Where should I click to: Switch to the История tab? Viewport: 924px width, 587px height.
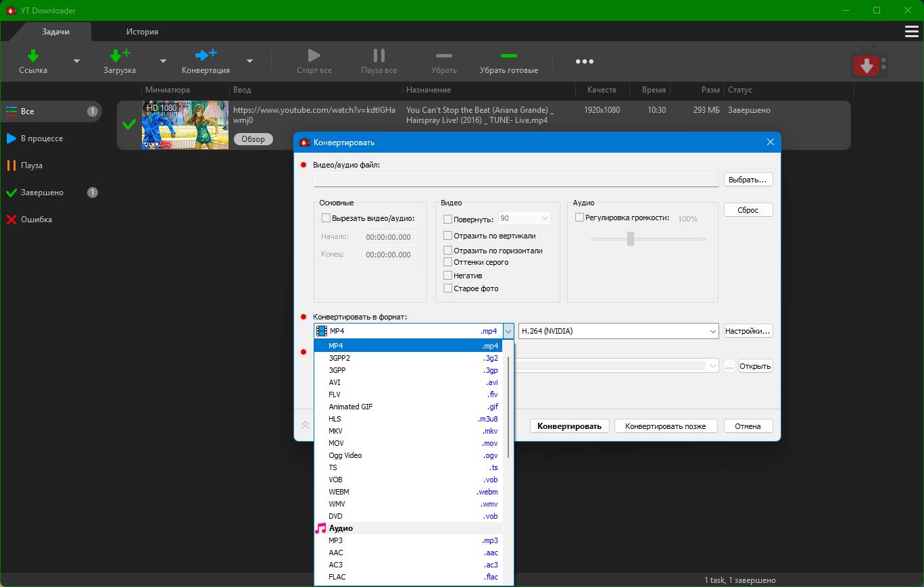[142, 32]
